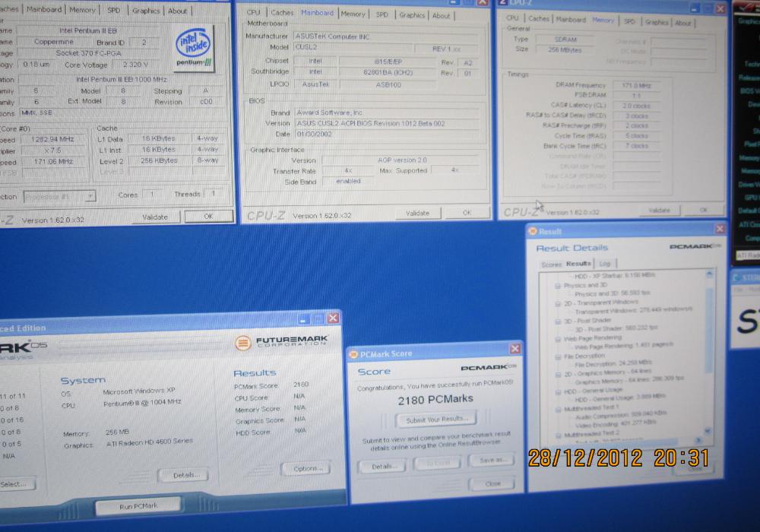Click the CUSL2 model field
Image resolution: width=760 pixels, height=532 pixels.
(353, 47)
